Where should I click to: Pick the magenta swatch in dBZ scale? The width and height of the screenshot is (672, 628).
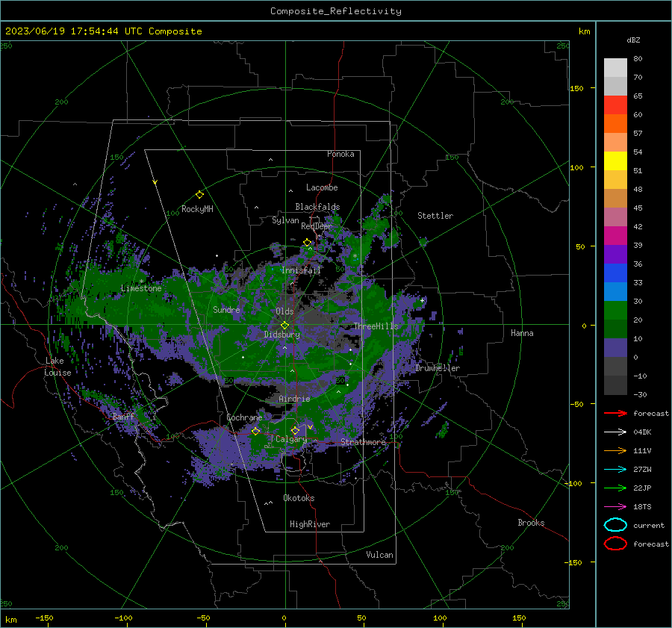[615, 236]
